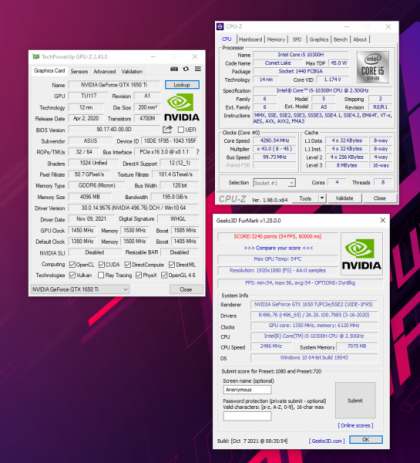Click the NVIDIA logo in GPU-Z

(x=182, y=107)
